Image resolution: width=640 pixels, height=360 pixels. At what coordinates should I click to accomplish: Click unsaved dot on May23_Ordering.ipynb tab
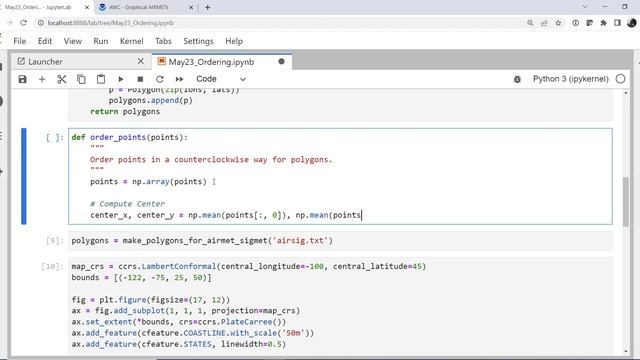click(x=281, y=62)
